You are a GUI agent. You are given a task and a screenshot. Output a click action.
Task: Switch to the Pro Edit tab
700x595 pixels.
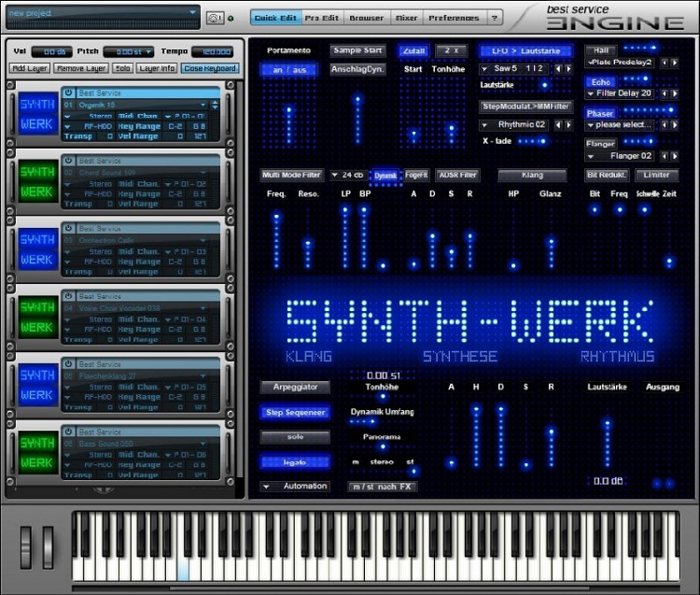tap(322, 18)
